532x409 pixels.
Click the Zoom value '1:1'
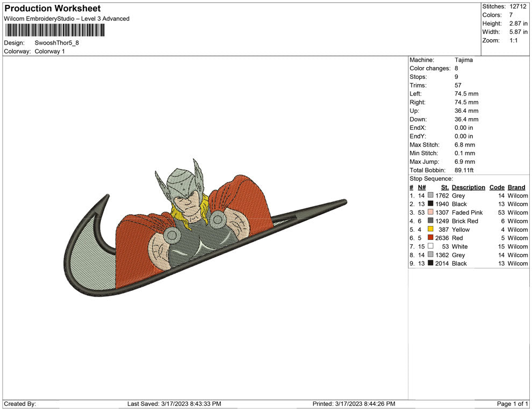514,40
